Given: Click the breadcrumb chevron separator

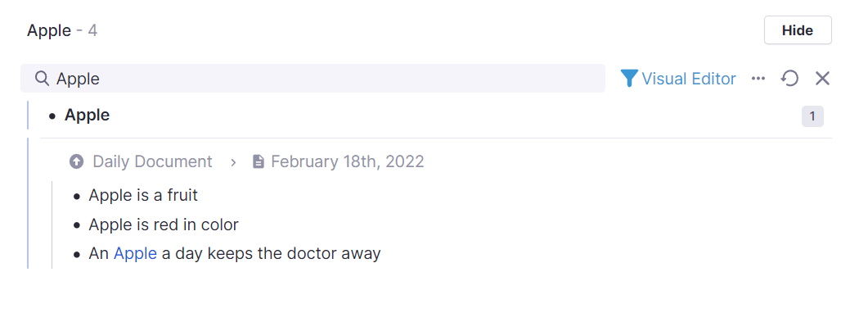Looking at the screenshot, I should (x=233, y=162).
